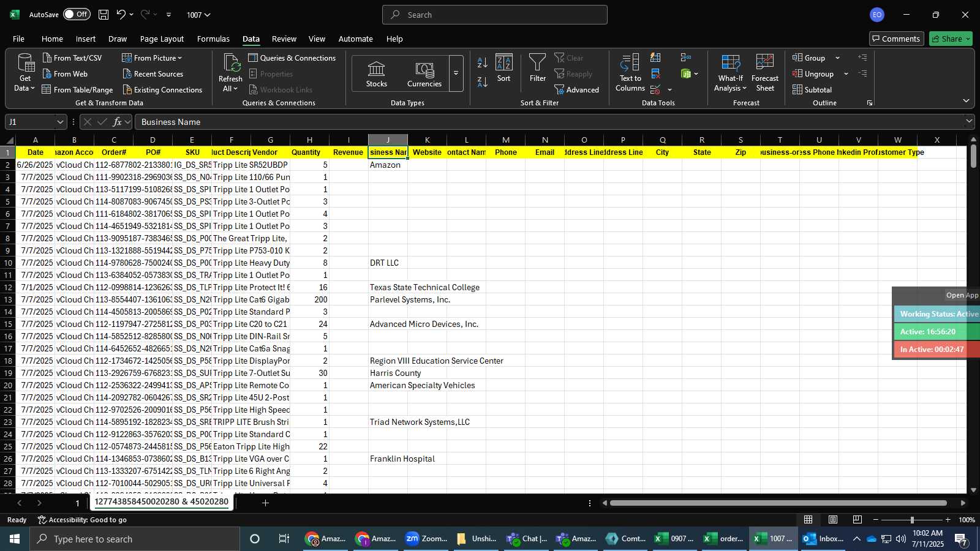Undo the last action
980x551 pixels.
(x=121, y=15)
